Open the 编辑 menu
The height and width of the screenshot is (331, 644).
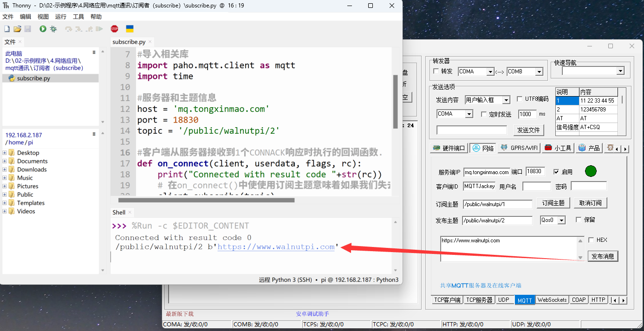coord(26,17)
